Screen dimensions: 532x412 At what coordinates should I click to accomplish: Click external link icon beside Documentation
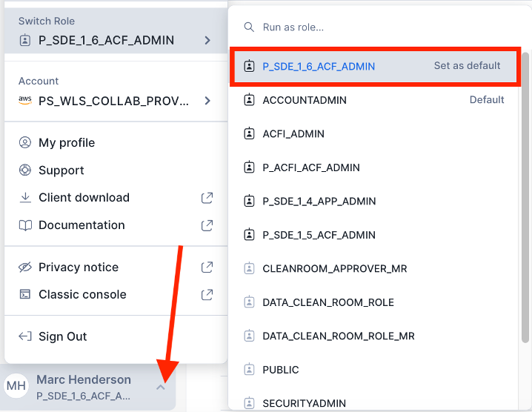tap(207, 225)
